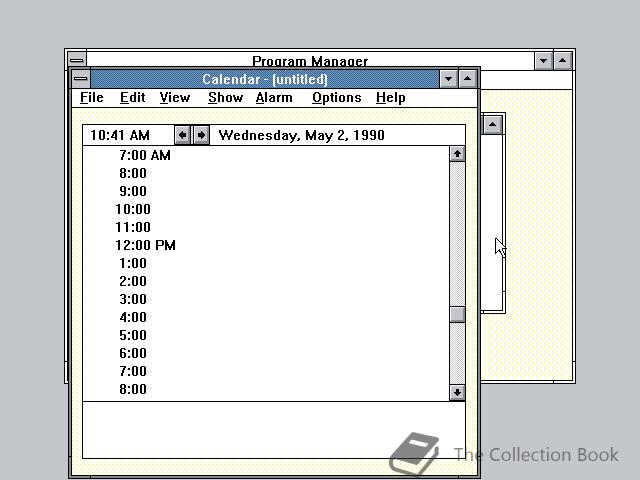Select the 9:00 appointment line
The height and width of the screenshot is (480, 640).
coord(266,191)
